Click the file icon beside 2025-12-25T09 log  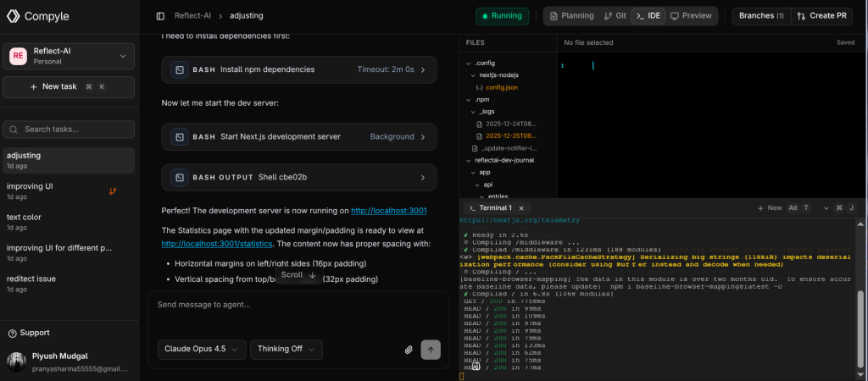click(x=480, y=136)
